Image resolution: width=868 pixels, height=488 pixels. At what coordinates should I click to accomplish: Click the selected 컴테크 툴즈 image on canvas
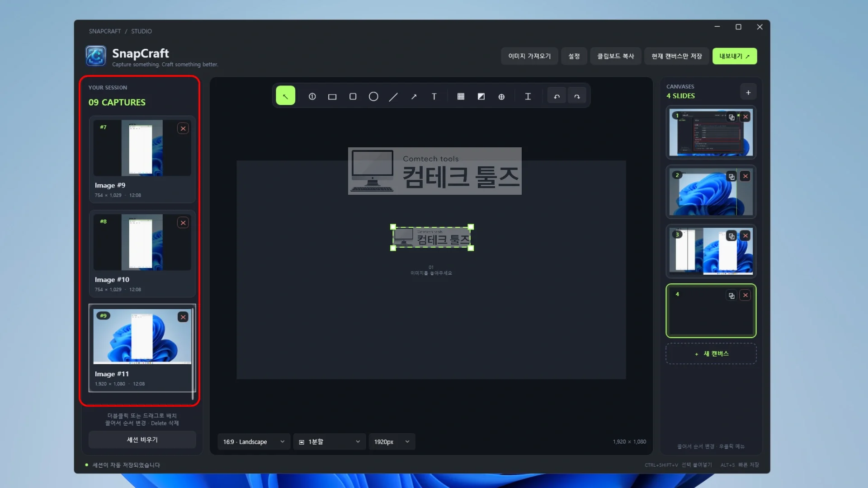432,238
